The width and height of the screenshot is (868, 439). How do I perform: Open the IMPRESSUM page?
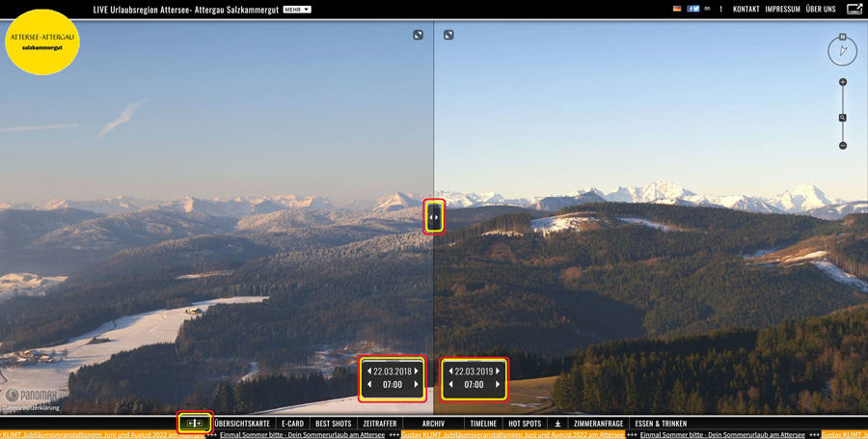pyautogui.click(x=783, y=10)
